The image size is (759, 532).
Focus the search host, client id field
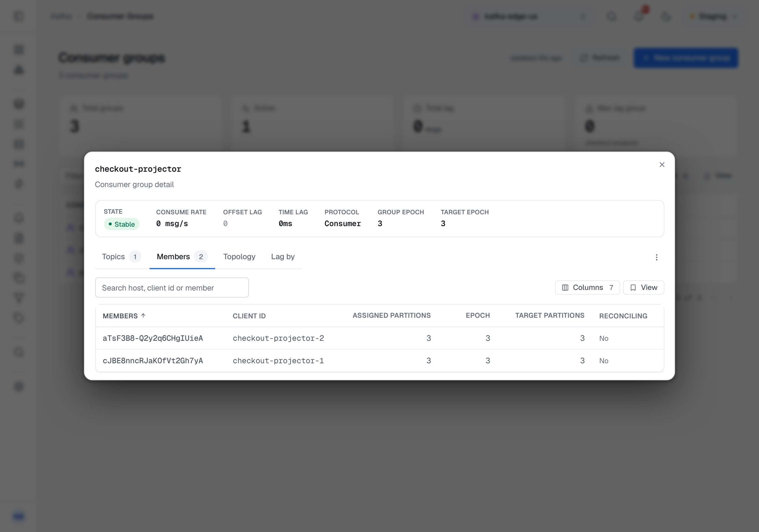pos(172,288)
